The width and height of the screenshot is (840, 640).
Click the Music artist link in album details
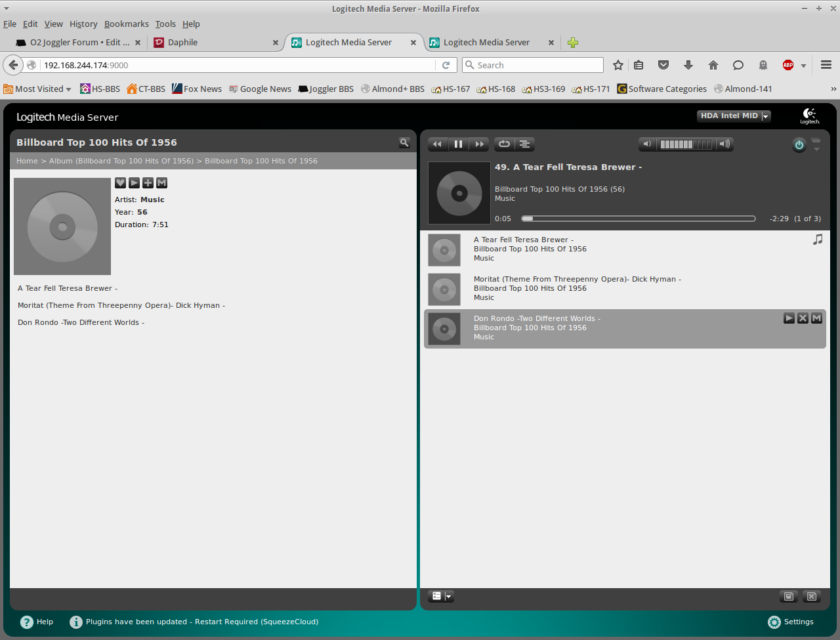pos(152,200)
